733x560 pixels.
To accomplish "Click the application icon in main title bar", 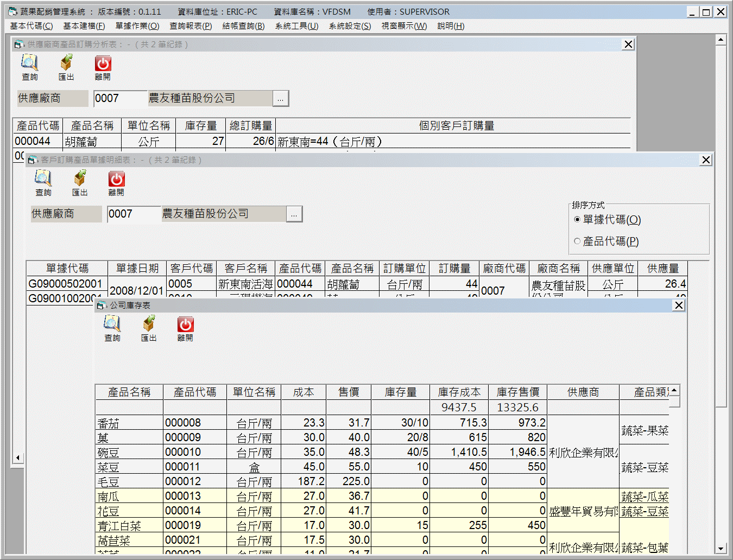I will pos(13,11).
